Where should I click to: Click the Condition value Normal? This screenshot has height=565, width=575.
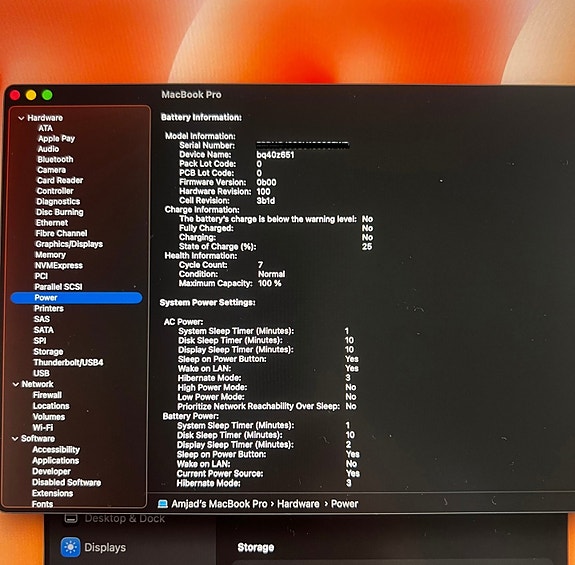(271, 274)
